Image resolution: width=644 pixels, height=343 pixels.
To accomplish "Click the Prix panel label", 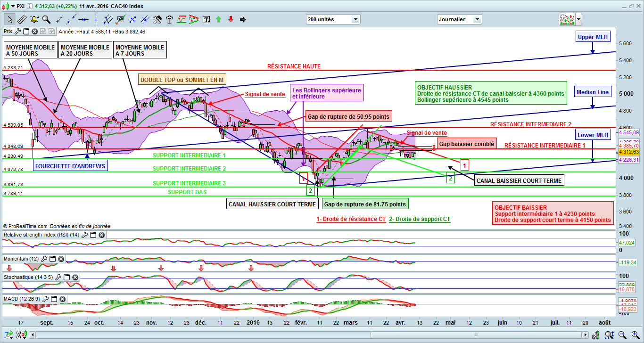I will click(8, 32).
